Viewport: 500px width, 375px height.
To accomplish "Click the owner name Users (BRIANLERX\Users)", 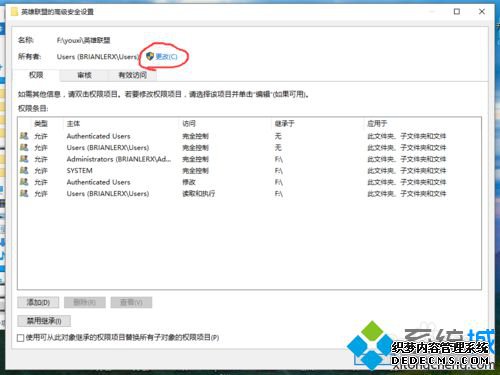I will [97, 57].
